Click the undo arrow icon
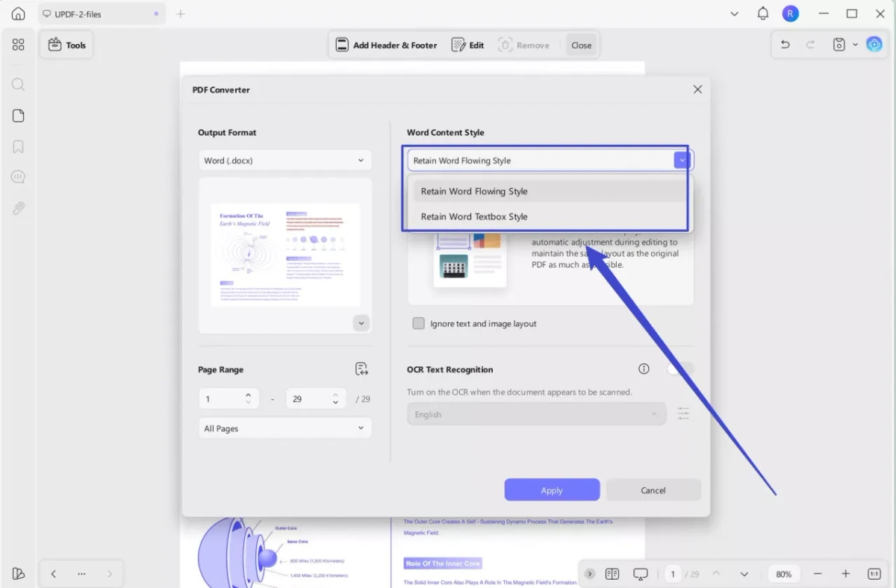Screen dimensions: 896x588 785,45
